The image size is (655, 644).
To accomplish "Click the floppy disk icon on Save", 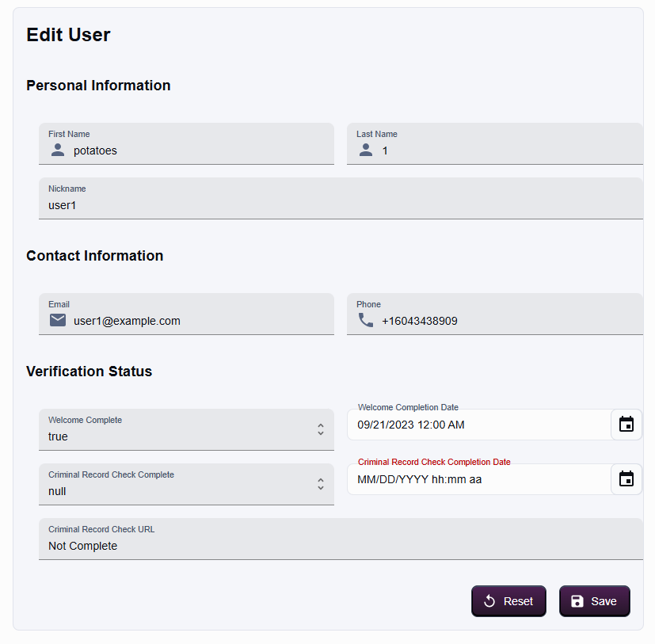I will point(577,601).
